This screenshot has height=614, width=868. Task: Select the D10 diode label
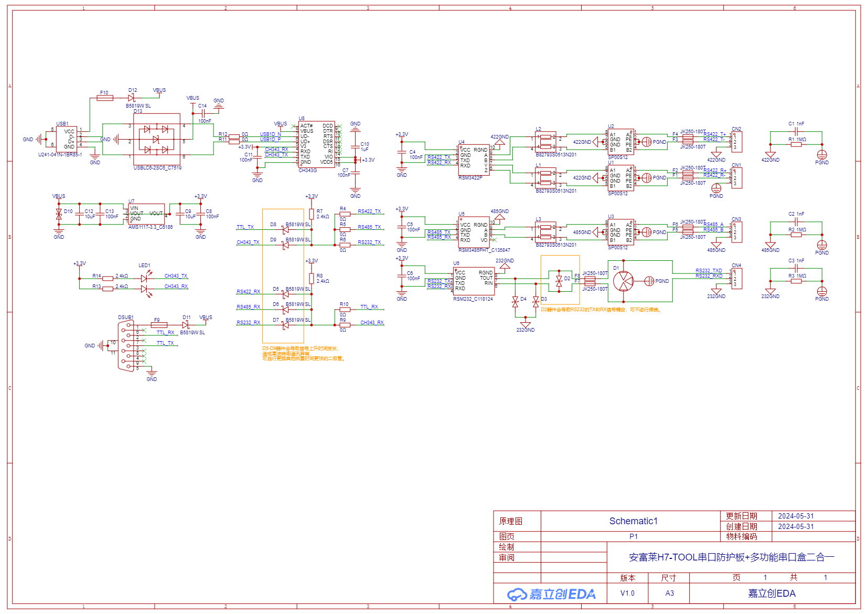pyautogui.click(x=68, y=211)
